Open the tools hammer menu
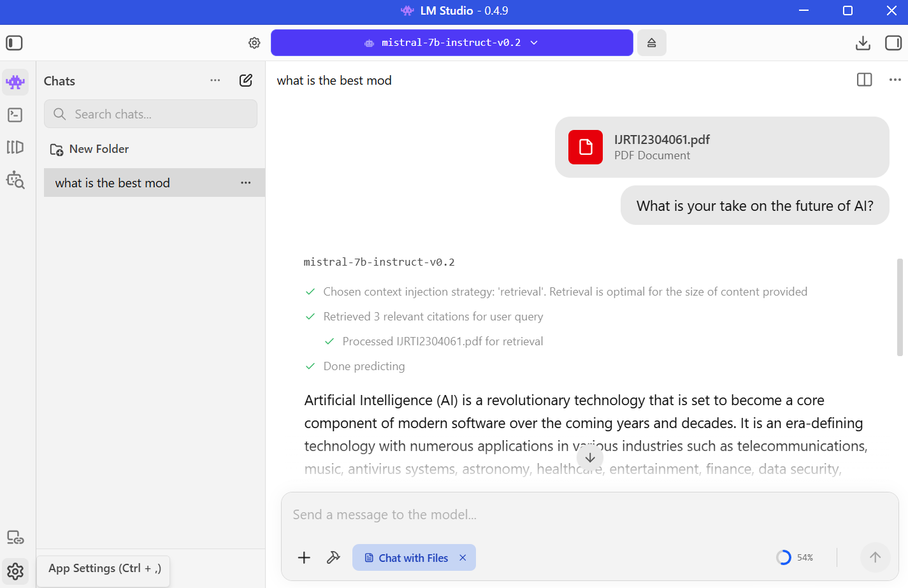908x588 pixels. 333,558
